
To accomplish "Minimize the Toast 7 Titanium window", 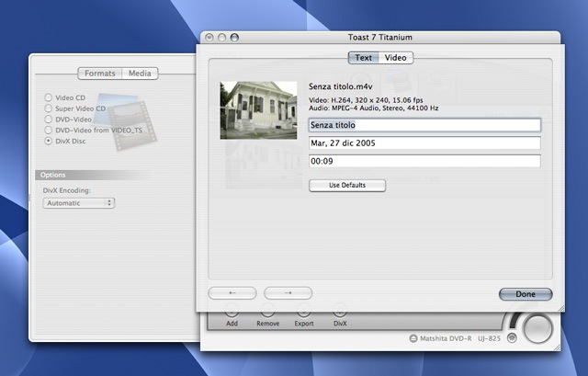I will [x=222, y=38].
